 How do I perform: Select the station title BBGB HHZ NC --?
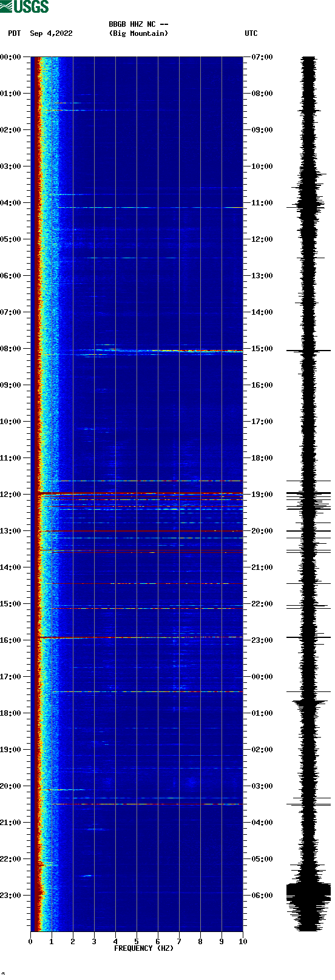click(138, 24)
